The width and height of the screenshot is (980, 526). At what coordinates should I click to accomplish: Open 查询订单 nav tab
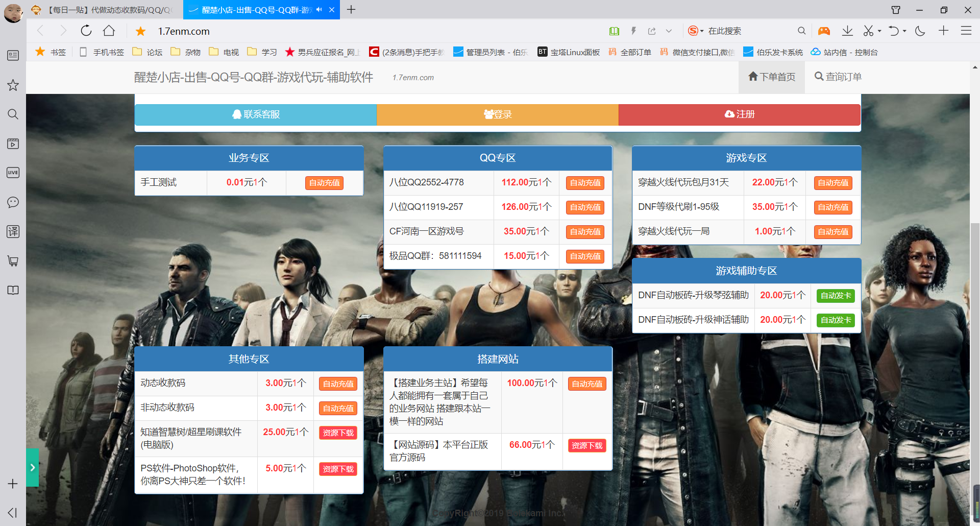coord(838,77)
